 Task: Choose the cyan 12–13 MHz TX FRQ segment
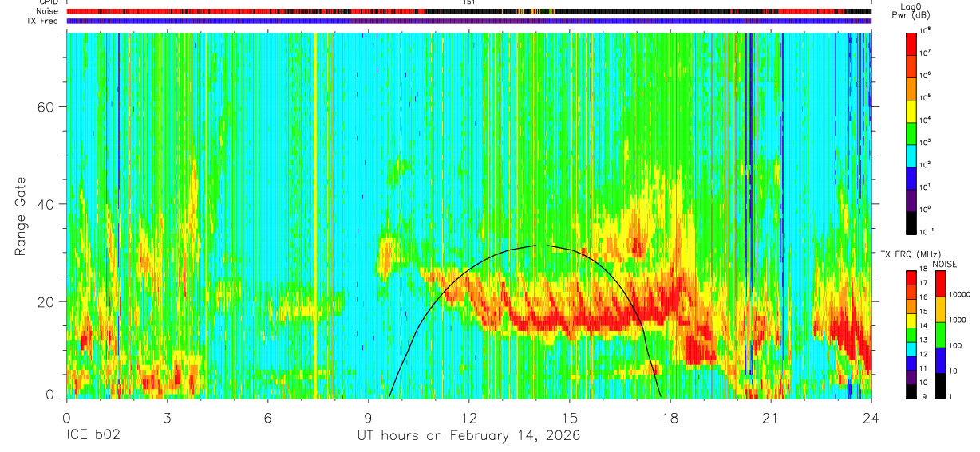pyautogui.click(x=911, y=349)
